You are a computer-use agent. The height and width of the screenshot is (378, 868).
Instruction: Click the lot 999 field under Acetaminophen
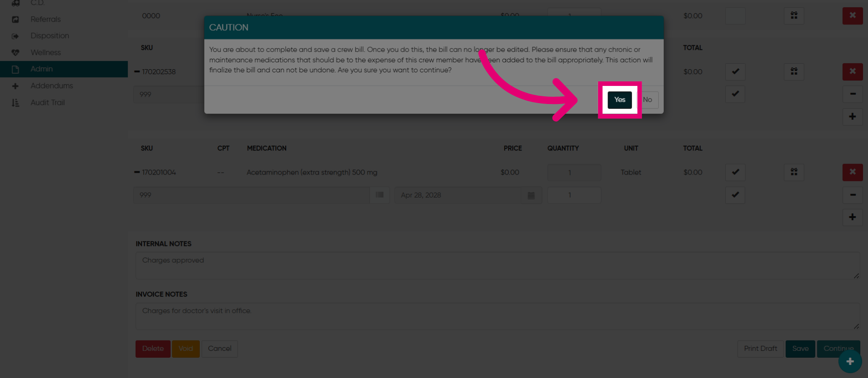[x=252, y=195]
